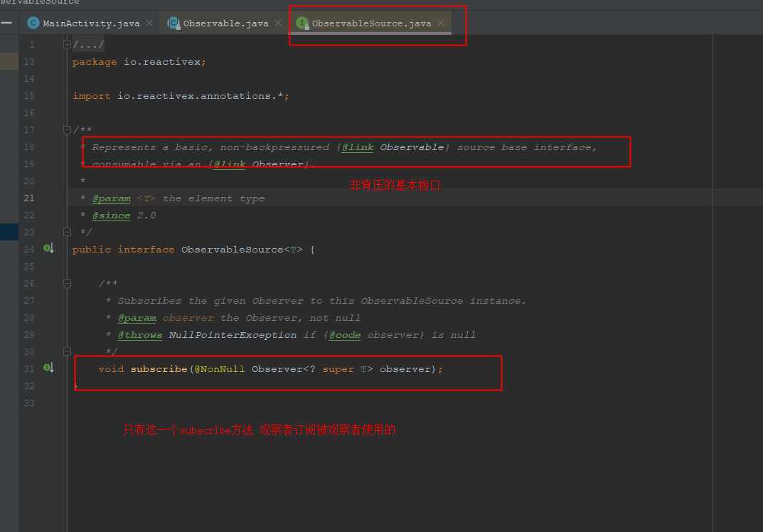Click 'NullPointerException' in the Javadoc
The image size is (763, 532).
click(x=233, y=335)
